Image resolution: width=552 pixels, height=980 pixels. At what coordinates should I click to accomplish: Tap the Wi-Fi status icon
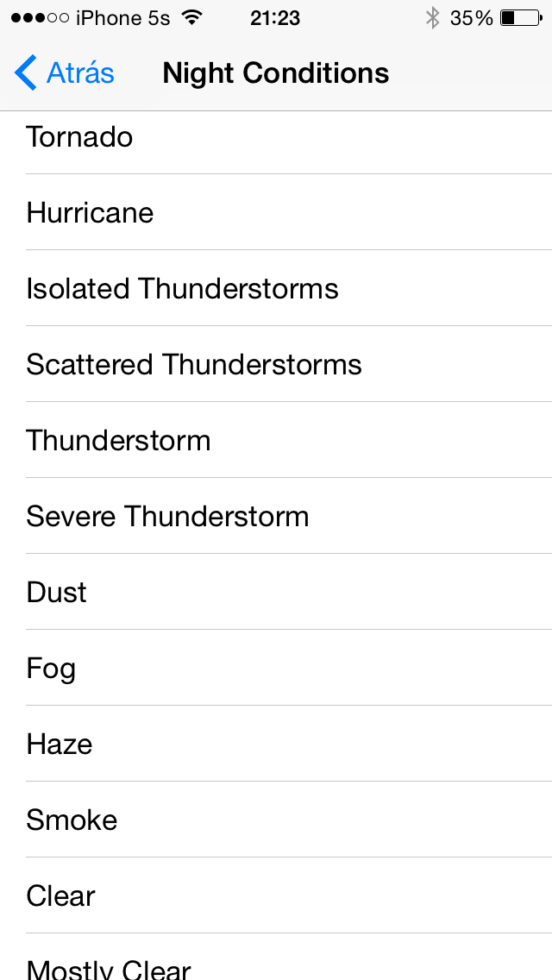pyautogui.click(x=192, y=17)
